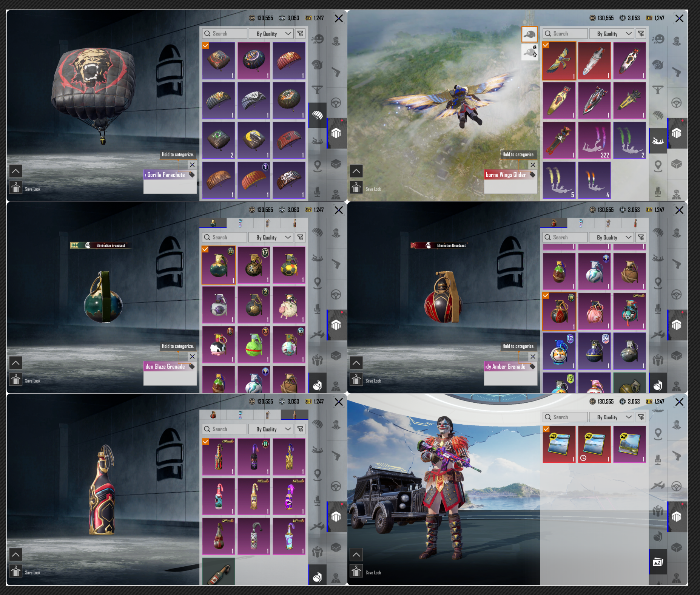Image resolution: width=700 pixels, height=595 pixels.
Task: Open the filter icon in the Gorilla Parachute panel
Action: (x=300, y=34)
